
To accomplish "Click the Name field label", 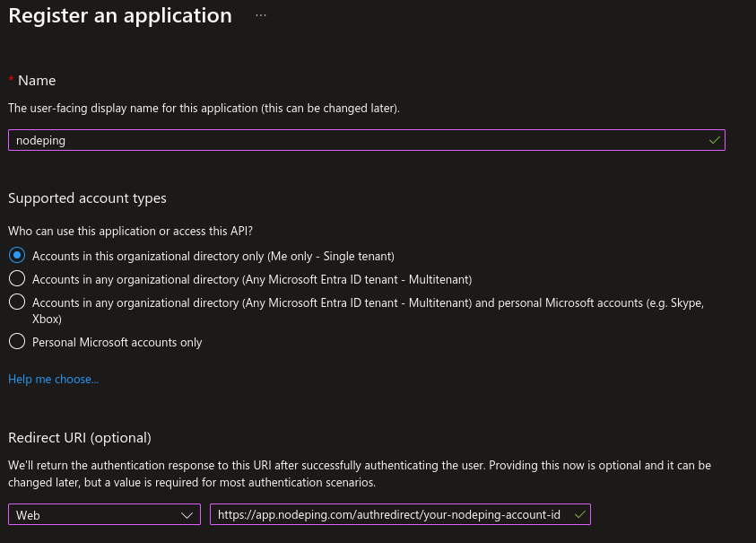I will 37,81.
